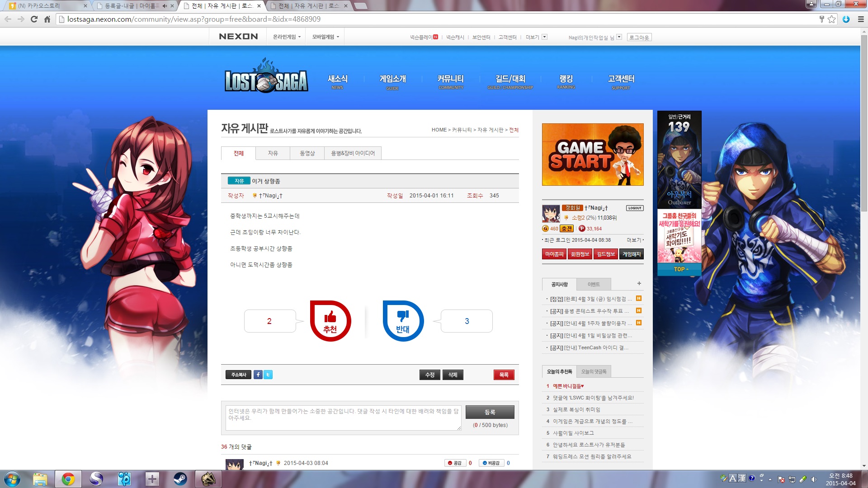The width and height of the screenshot is (868, 488).
Task: Expand Nagi account name dropdown arrow
Action: [x=619, y=37]
